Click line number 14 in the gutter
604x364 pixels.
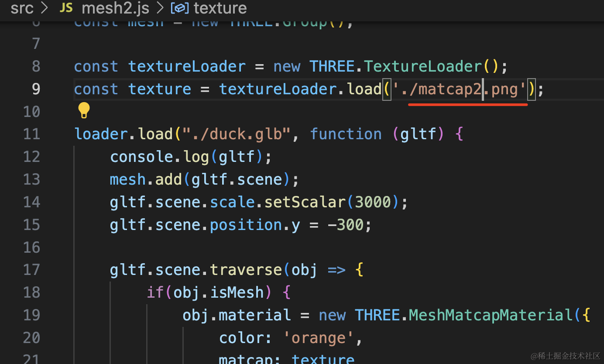(31, 202)
